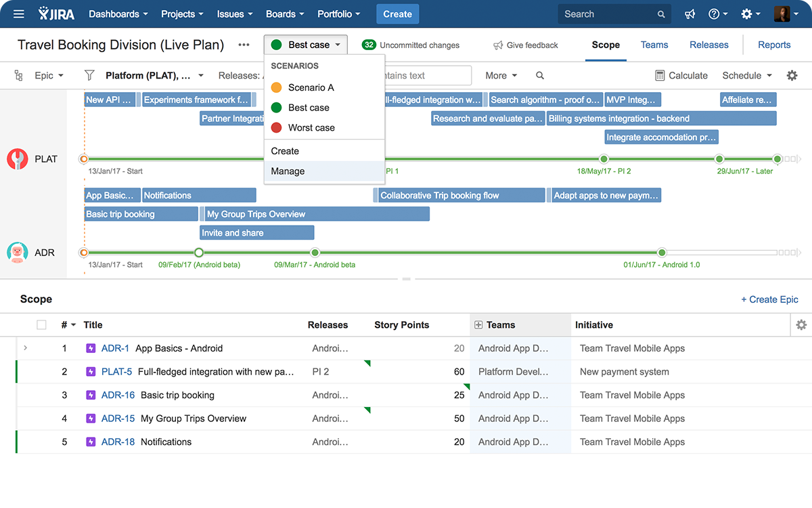Open PLAT-5 issue link
The height and width of the screenshot is (508, 812).
tap(116, 372)
